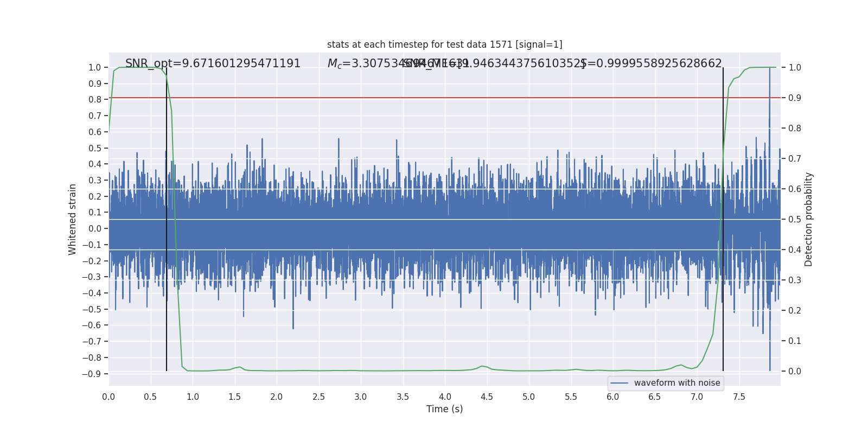Click left y-axis tick label 1.0
Viewport: 868px width, 434px height.
click(x=95, y=67)
